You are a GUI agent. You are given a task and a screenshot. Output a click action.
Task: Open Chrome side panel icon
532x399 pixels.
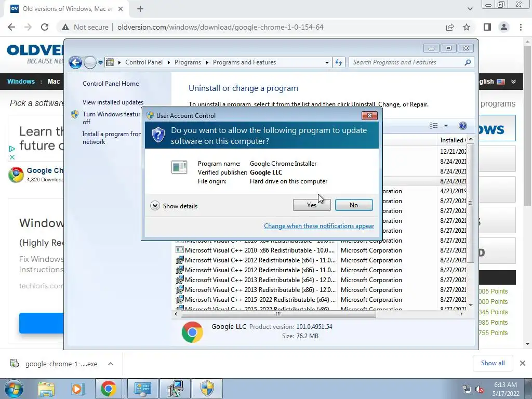(x=487, y=27)
